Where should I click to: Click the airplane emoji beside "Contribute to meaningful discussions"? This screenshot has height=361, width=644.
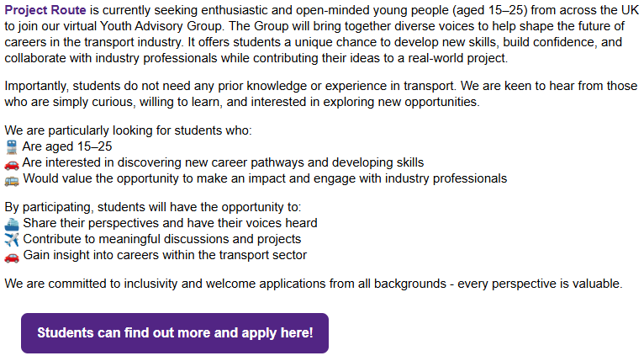pyautogui.click(x=12, y=239)
